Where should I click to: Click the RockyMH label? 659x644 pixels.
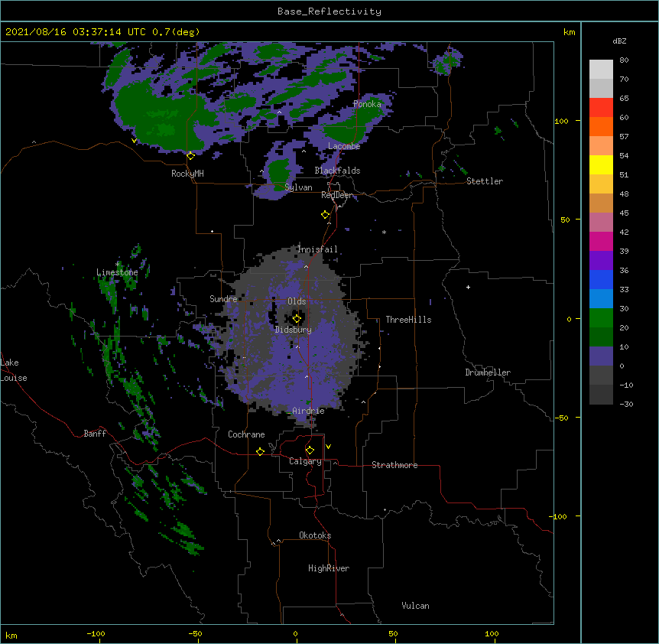(x=187, y=174)
